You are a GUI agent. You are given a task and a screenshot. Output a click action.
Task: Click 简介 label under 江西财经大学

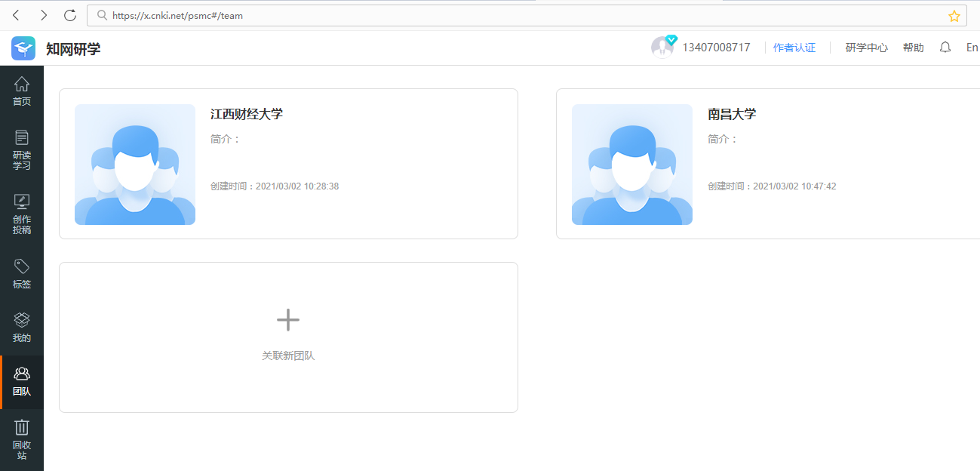[226, 139]
